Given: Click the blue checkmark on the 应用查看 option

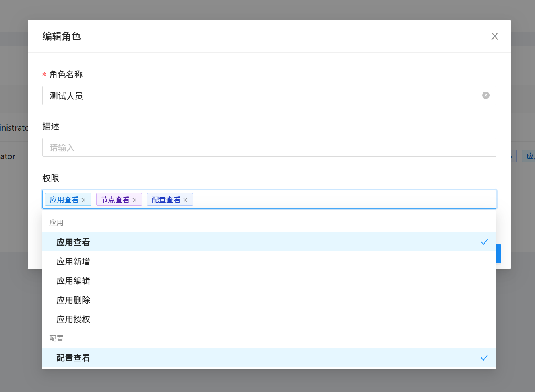Looking at the screenshot, I should 484,242.
